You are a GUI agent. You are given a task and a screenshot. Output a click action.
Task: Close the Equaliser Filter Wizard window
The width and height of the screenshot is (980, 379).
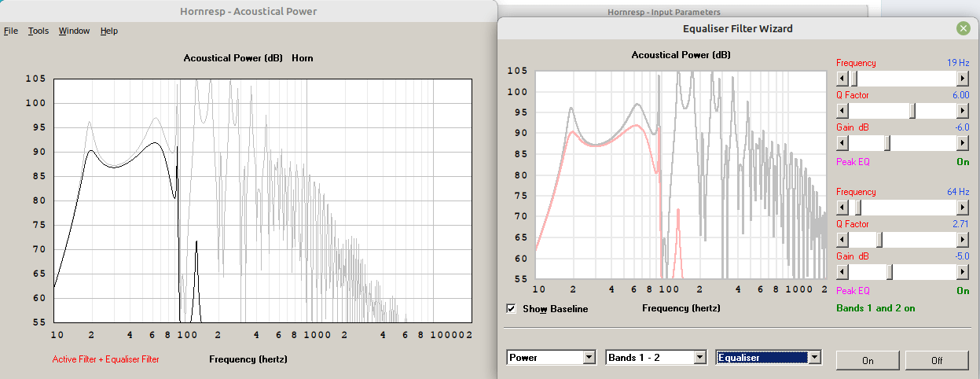pyautogui.click(x=963, y=28)
